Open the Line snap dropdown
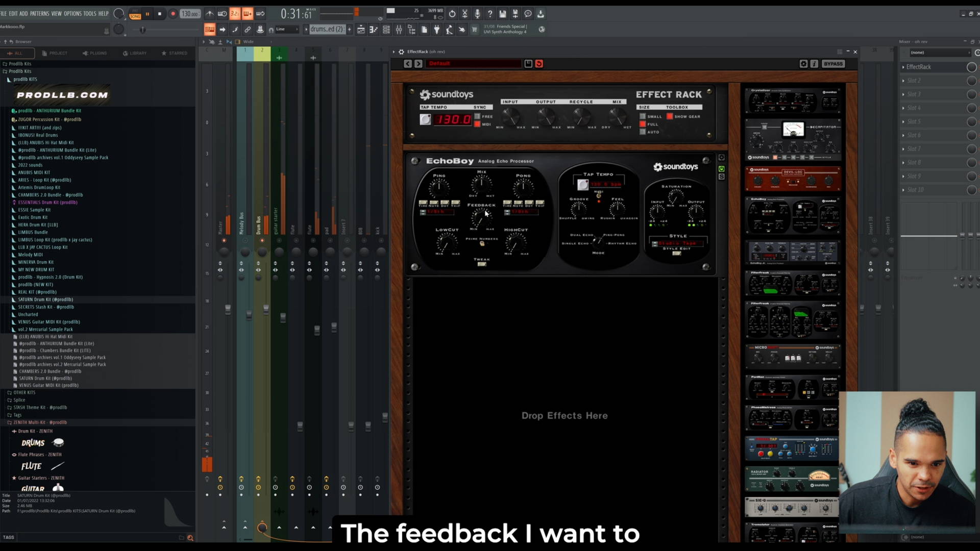This screenshot has width=980, height=551. click(287, 30)
